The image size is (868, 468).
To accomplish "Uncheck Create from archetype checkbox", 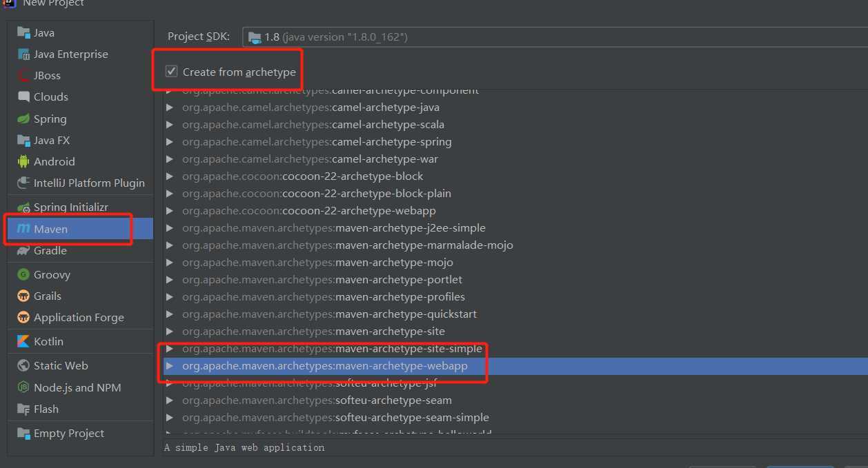I will coord(172,72).
